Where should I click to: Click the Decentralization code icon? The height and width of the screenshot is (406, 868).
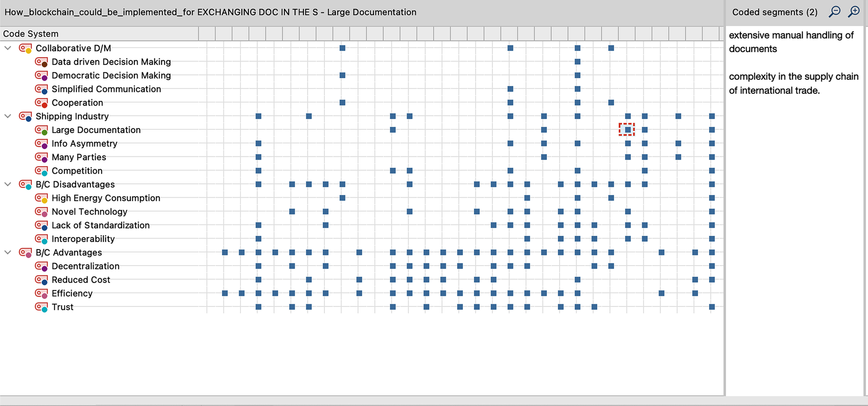(41, 266)
